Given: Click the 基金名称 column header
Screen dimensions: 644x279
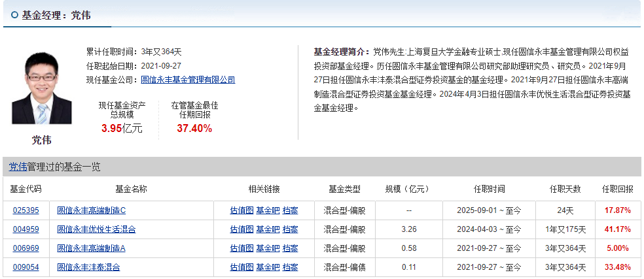Looking at the screenshot, I should point(131,189).
